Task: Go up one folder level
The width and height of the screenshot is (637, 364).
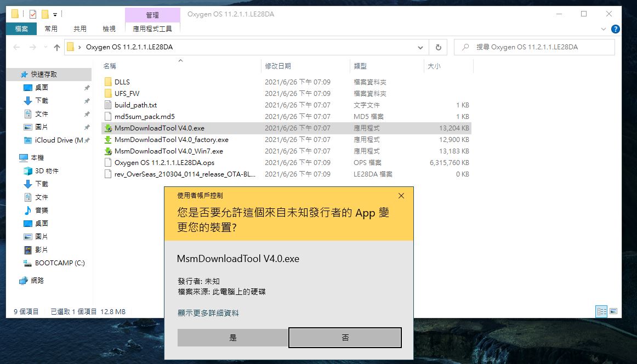Action: click(x=57, y=47)
